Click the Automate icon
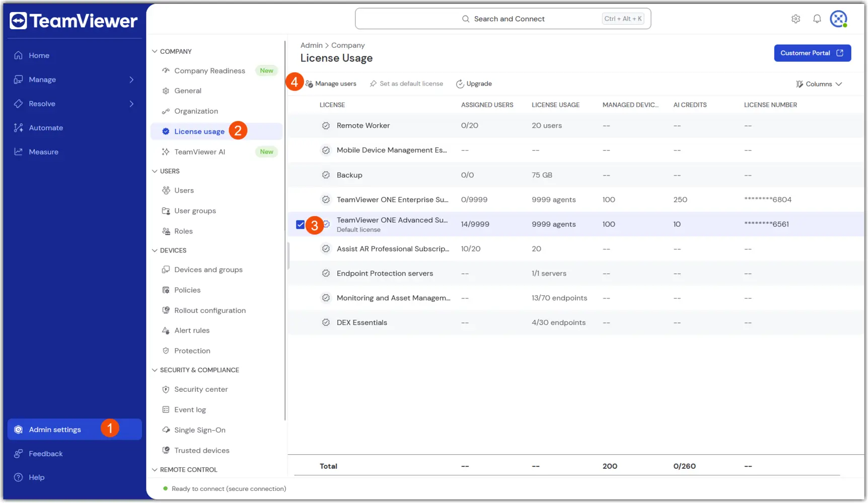 (19, 128)
